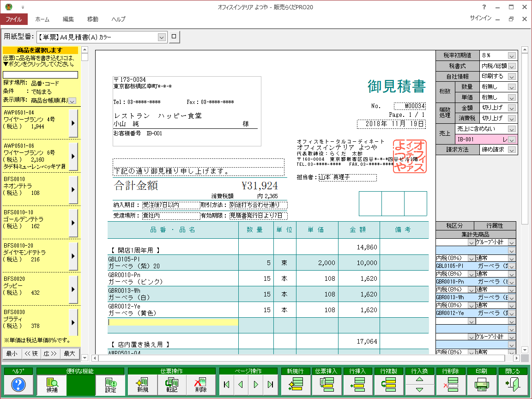Open the ホーム menu
The width and height of the screenshot is (532, 399).
[x=42, y=19]
